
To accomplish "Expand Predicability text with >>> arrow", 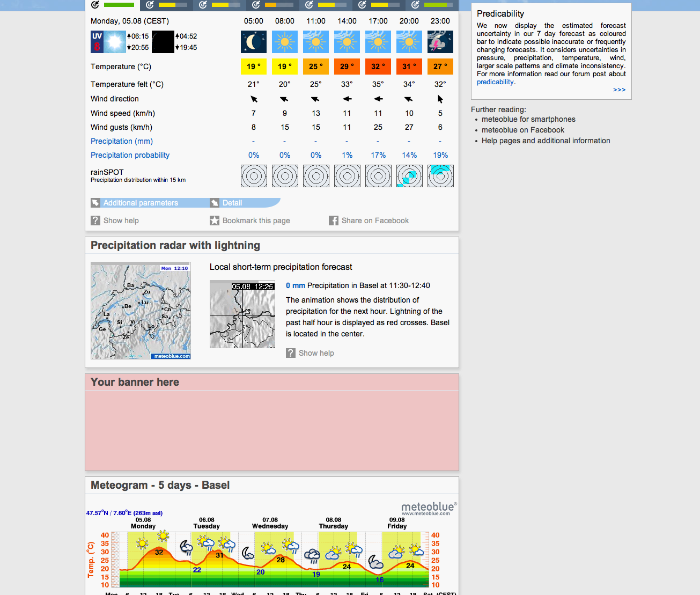I will (619, 90).
